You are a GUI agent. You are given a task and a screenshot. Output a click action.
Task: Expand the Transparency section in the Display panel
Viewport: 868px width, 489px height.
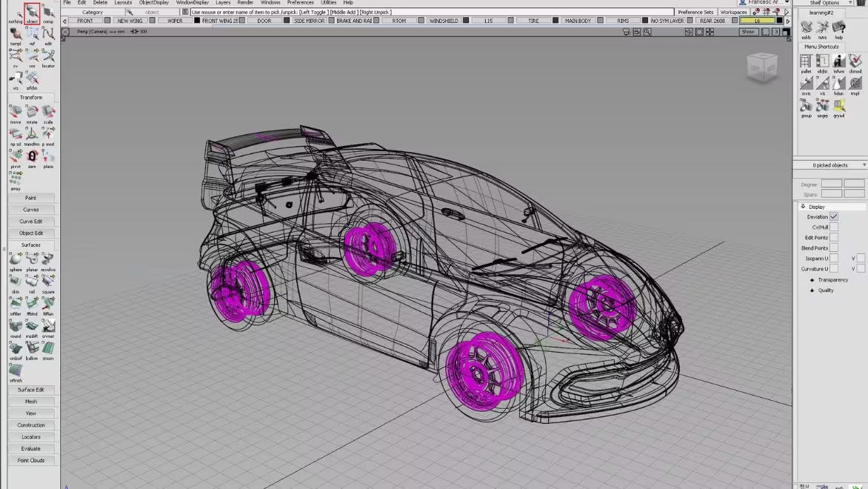(x=812, y=280)
